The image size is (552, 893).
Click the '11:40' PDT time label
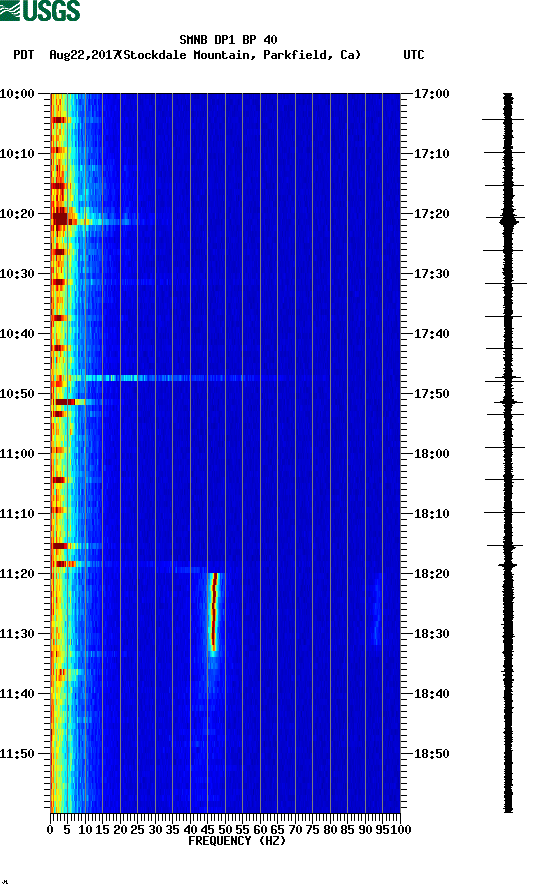pos(17,694)
